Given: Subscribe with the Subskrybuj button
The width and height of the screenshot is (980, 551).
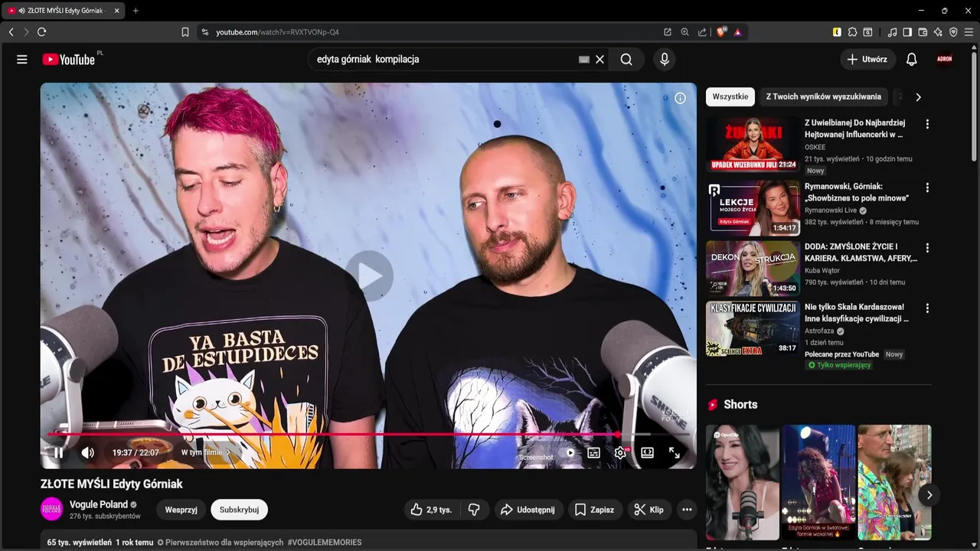Looking at the screenshot, I should 239,510.
